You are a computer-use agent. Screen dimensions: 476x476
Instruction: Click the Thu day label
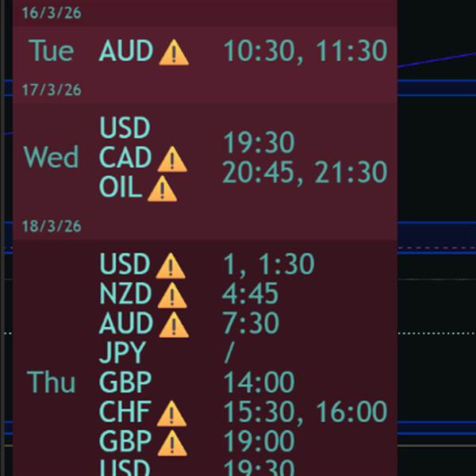[x=51, y=382]
